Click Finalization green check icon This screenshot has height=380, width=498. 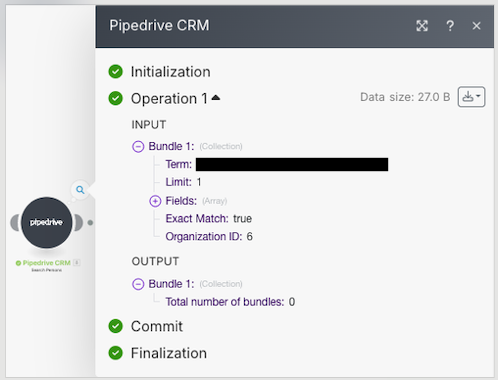(116, 353)
